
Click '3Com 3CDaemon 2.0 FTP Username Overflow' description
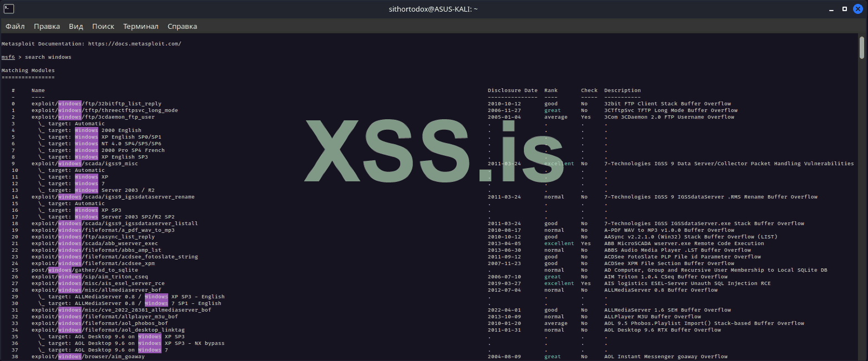(669, 117)
